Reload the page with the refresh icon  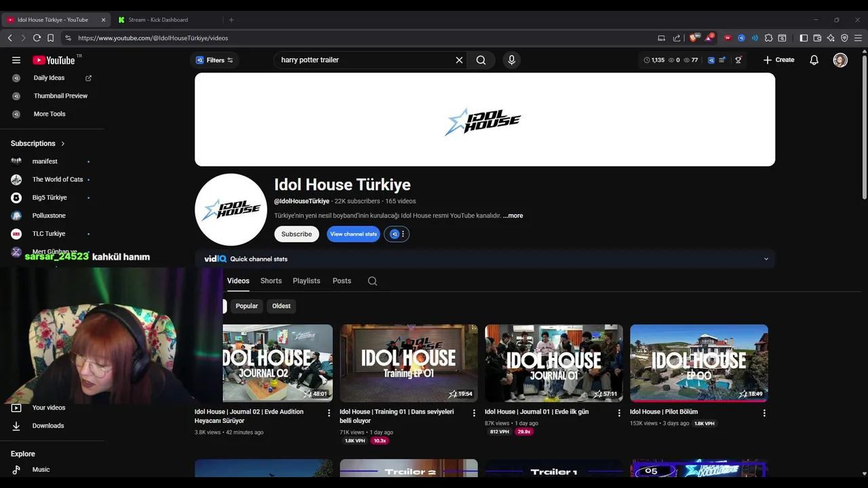pos(37,38)
